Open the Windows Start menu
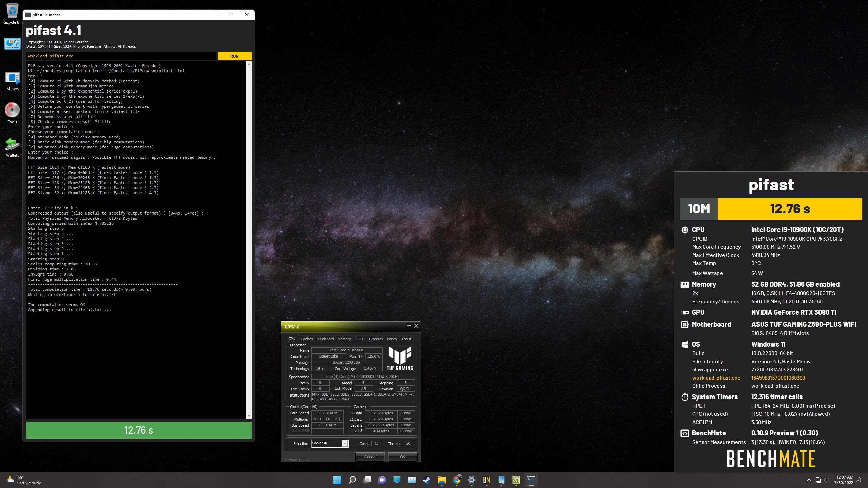The height and width of the screenshot is (488, 868). click(x=337, y=480)
